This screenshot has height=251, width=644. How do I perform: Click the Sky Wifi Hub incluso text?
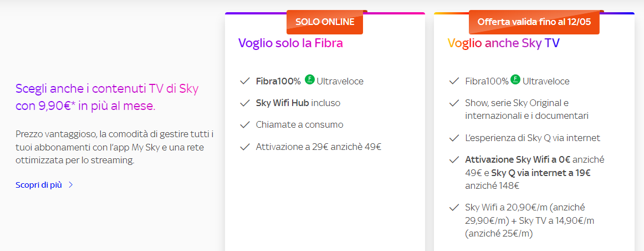298,103
